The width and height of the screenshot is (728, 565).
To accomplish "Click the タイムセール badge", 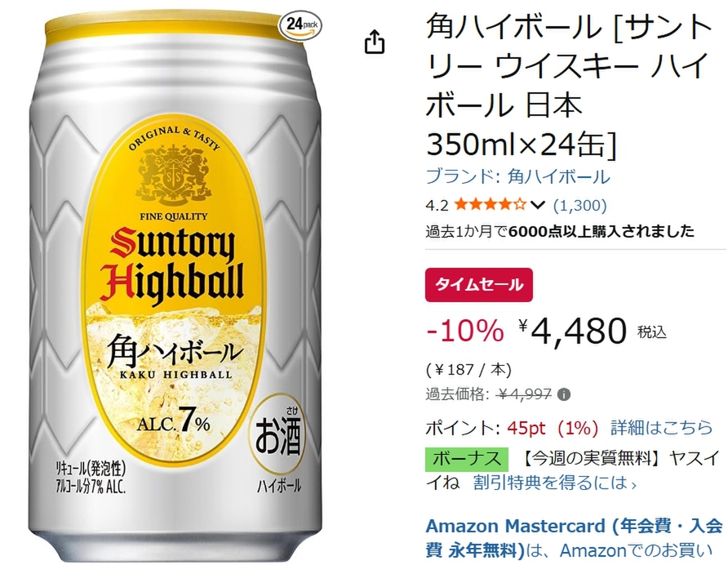I will 479,285.
